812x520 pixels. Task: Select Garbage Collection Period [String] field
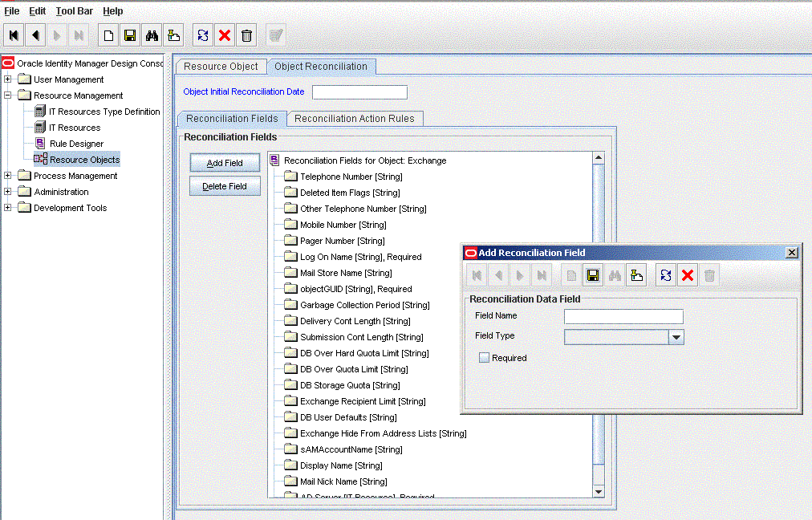click(365, 305)
